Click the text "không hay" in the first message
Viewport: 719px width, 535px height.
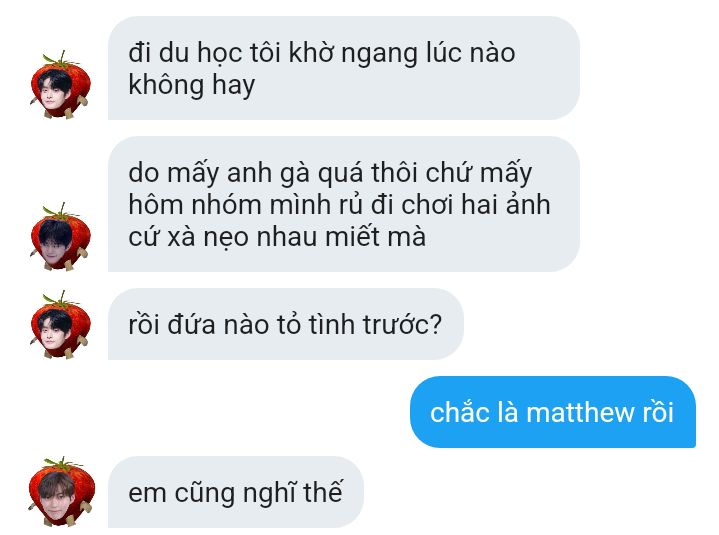pyautogui.click(x=192, y=86)
